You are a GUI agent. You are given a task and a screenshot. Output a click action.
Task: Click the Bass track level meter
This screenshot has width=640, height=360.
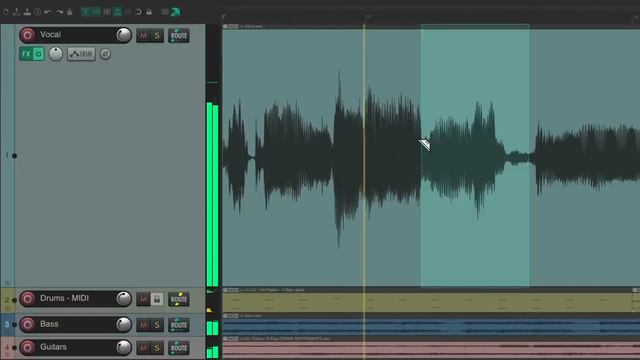[213, 325]
